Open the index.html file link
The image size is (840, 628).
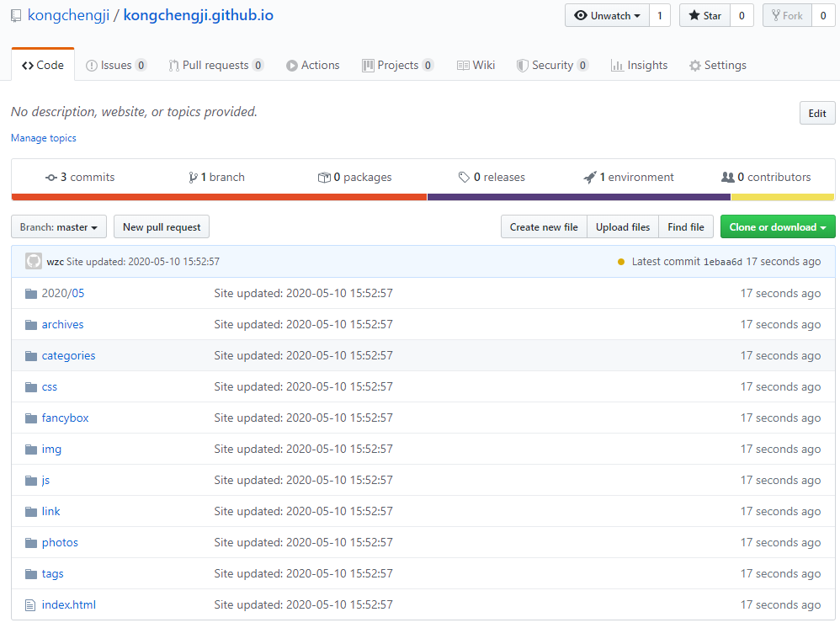[69, 605]
